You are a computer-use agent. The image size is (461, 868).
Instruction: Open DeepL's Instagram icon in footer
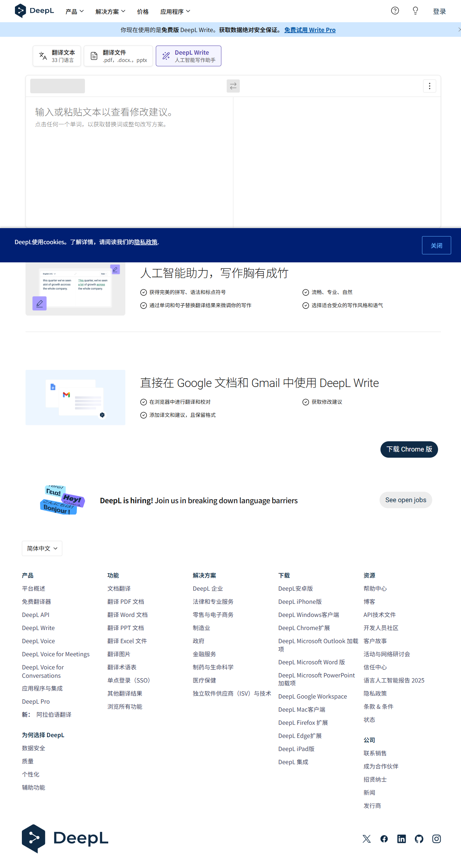[x=436, y=839]
